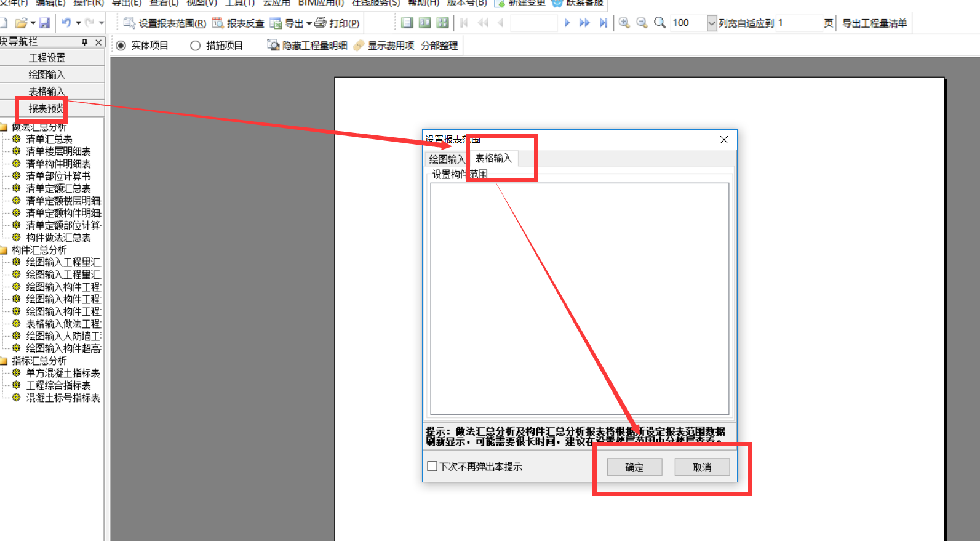Open 工程设置 in the navigation bar

click(x=47, y=58)
